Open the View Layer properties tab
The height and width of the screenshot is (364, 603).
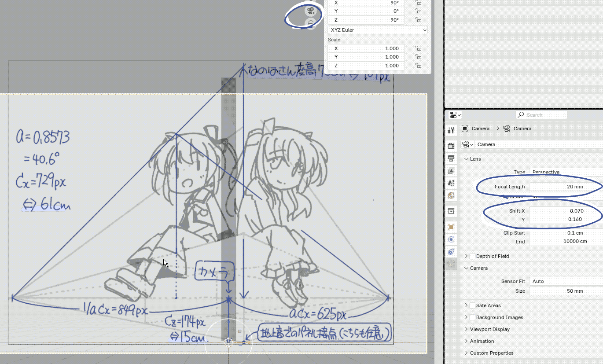click(451, 170)
